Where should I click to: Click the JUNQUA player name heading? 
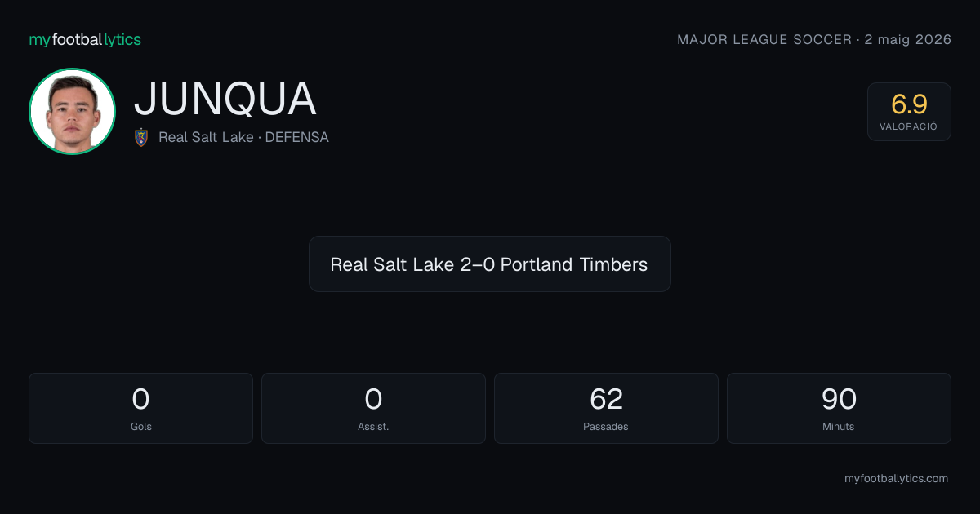(225, 99)
